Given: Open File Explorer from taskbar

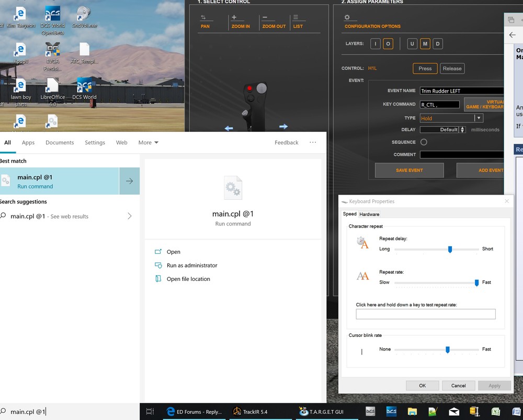Looking at the screenshot, I should pos(412,412).
